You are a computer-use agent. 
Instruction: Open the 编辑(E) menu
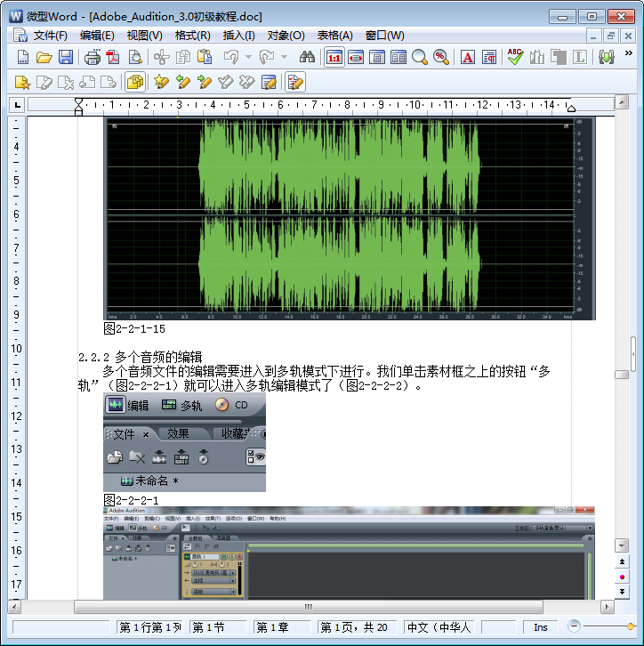[97, 36]
